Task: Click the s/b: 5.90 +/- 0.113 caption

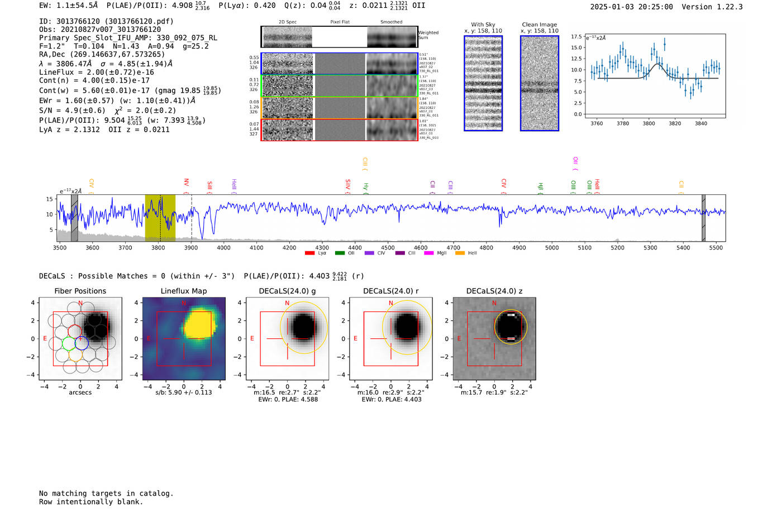Action: (x=184, y=392)
